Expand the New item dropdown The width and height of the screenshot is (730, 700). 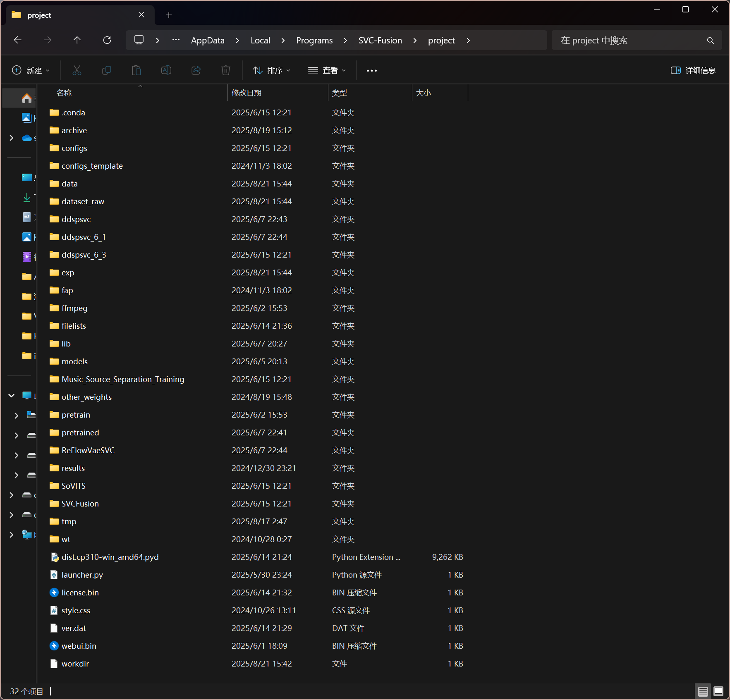tap(31, 70)
